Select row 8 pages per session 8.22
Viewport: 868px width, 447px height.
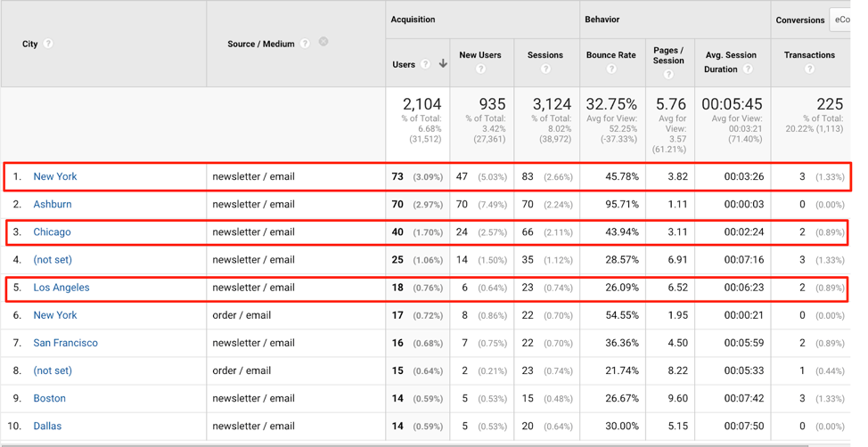click(677, 370)
